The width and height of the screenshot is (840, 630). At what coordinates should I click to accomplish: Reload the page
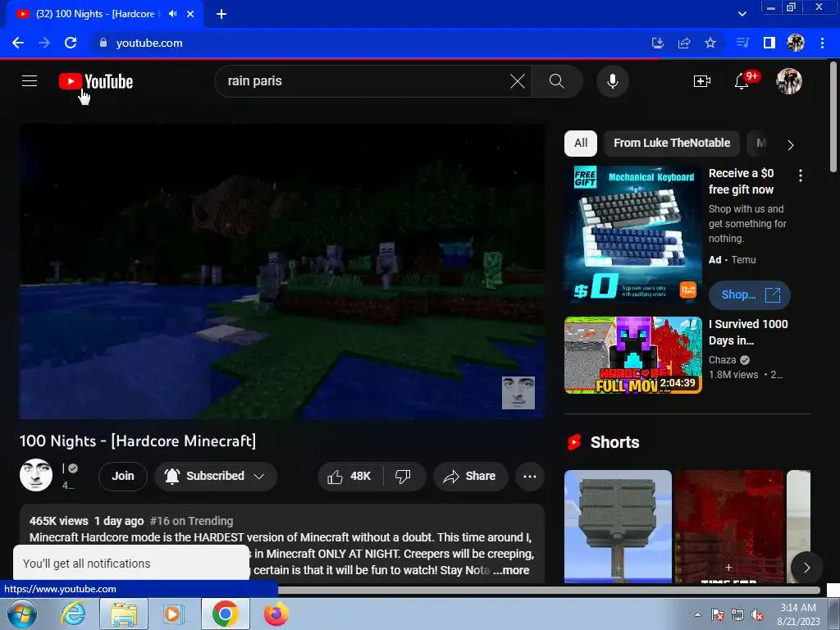[71, 43]
